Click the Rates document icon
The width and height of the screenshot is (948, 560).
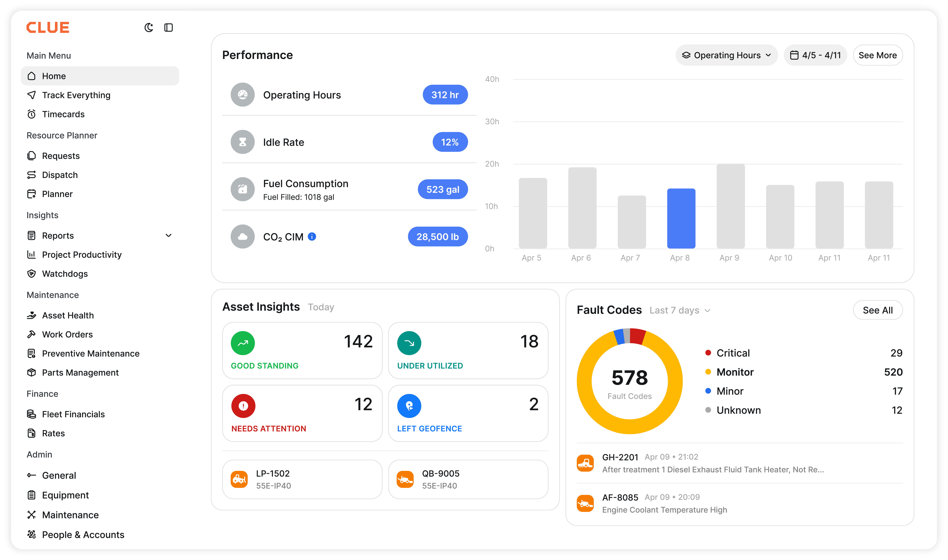[x=32, y=433]
